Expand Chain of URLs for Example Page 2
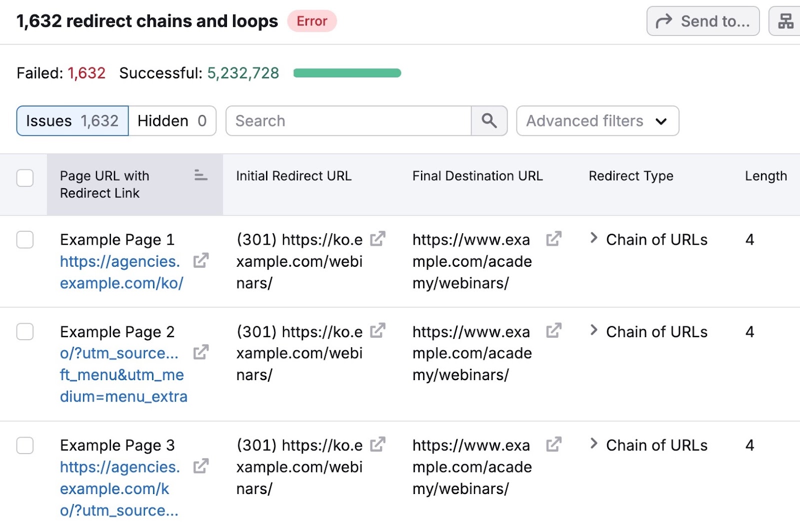800x532 pixels. (x=594, y=331)
